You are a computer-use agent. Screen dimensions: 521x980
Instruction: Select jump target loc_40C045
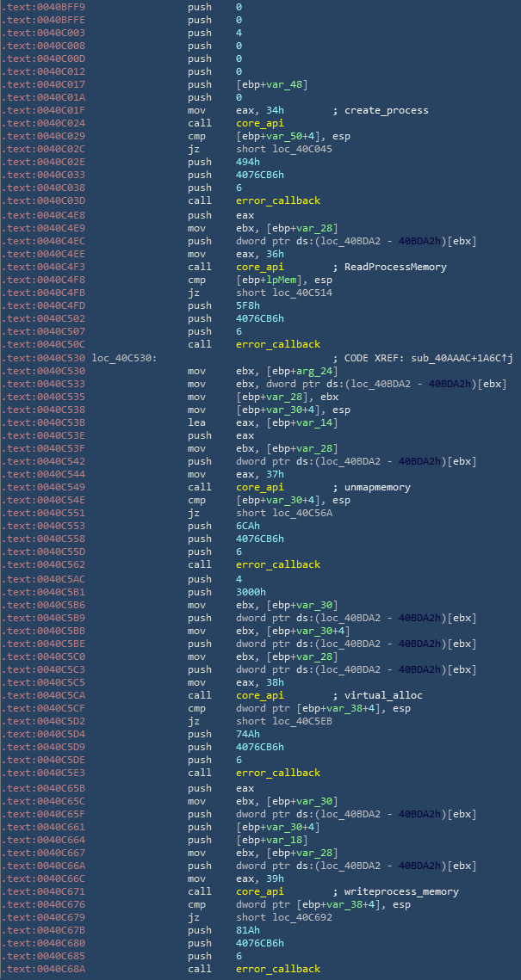tap(302, 149)
